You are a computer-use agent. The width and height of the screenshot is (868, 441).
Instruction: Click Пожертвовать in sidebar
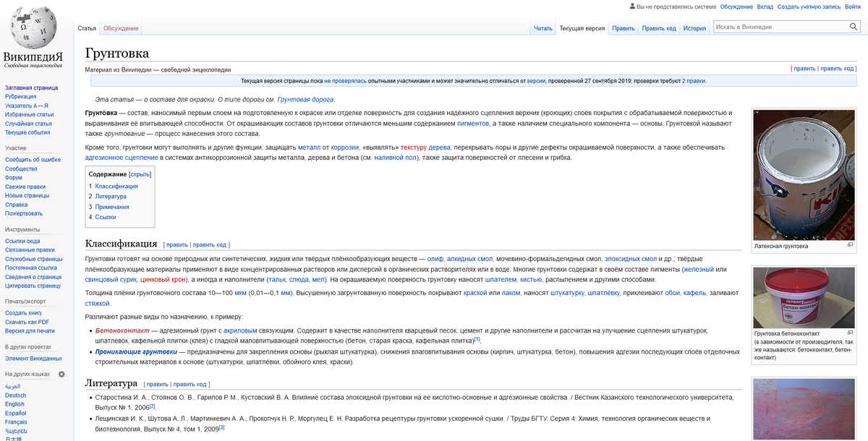click(x=24, y=213)
